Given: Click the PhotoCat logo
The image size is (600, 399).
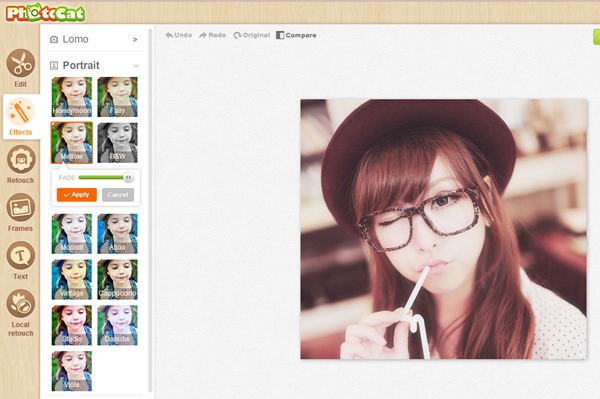Looking at the screenshot, I should tap(46, 13).
